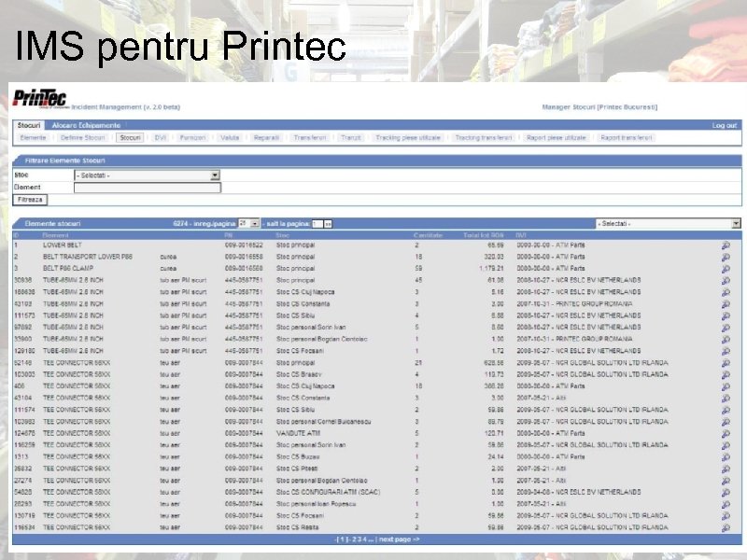747x560 pixels.
Task: Switch to Alocare Echipamente tab
Action: (86, 125)
